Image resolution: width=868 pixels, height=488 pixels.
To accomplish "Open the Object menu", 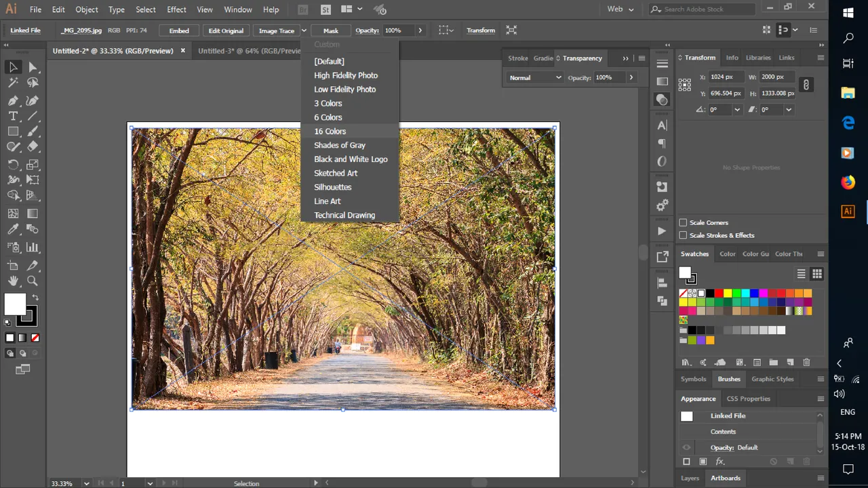I will 87,9.
